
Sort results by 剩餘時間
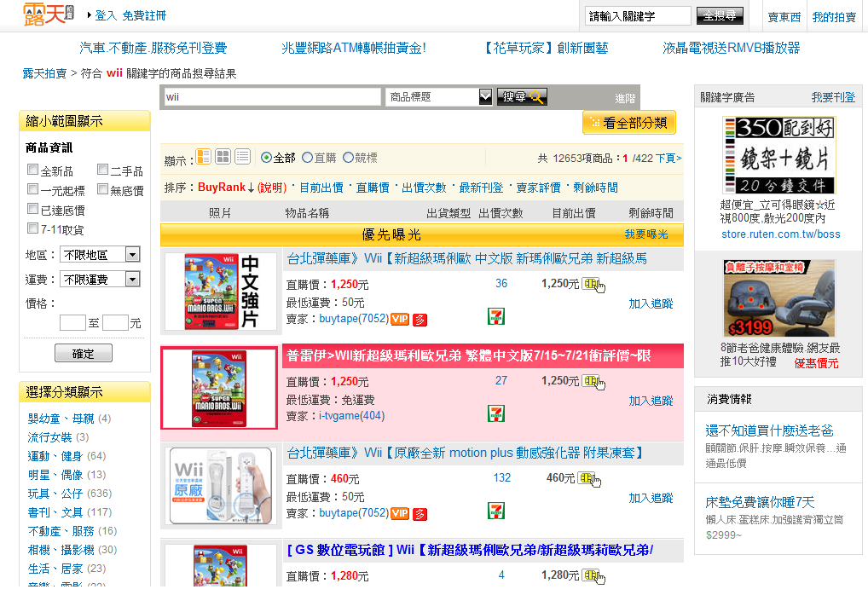pos(595,188)
